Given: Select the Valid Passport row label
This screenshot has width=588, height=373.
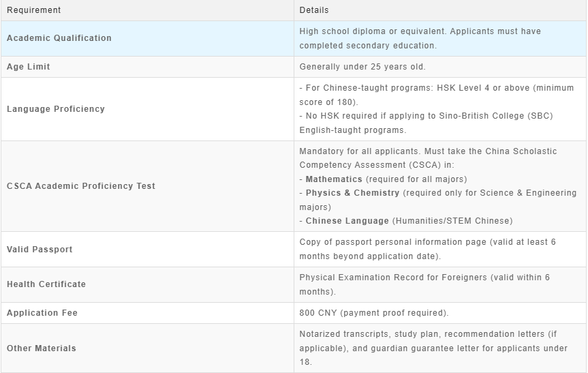Looking at the screenshot, I should tap(40, 250).
